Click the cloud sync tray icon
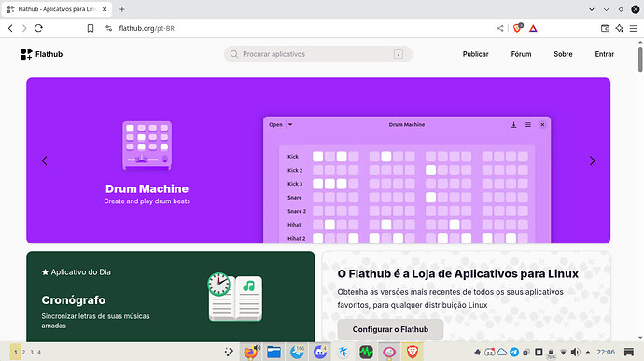Viewport: 644px width, 361px height. point(502,352)
